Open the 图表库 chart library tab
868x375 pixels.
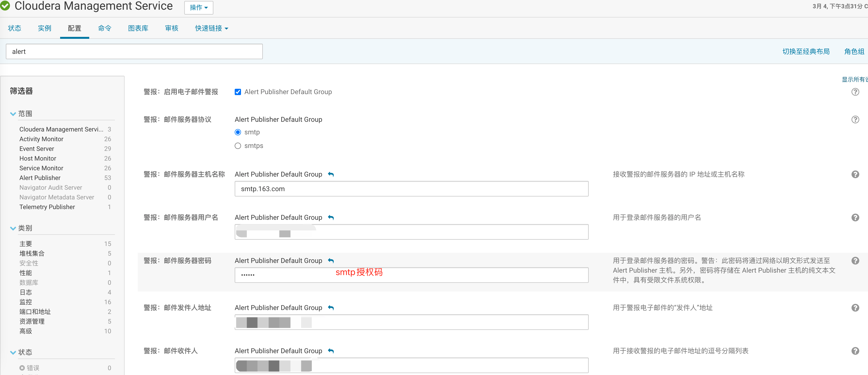click(x=138, y=28)
